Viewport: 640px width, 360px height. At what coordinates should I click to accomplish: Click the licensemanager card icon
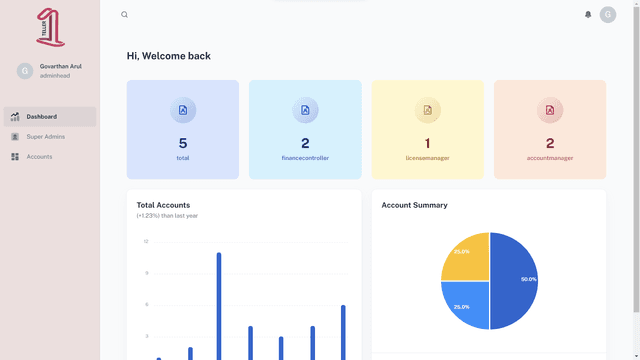coord(427,110)
